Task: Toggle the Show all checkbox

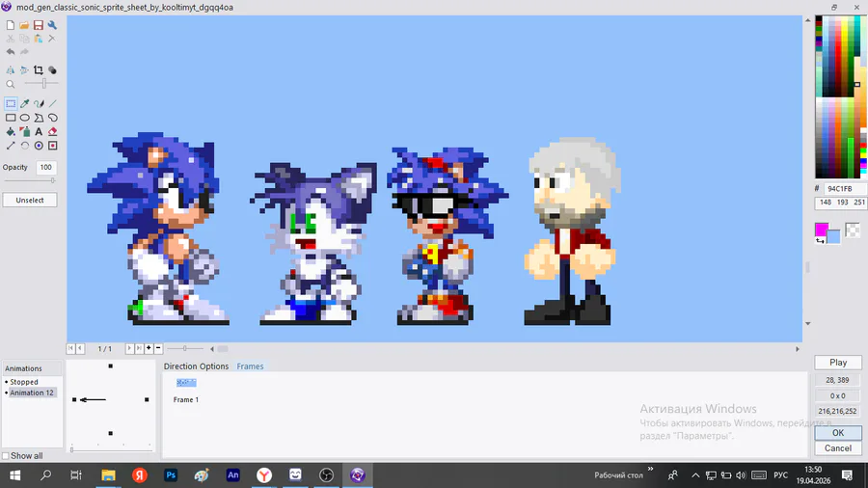Action: (x=6, y=456)
